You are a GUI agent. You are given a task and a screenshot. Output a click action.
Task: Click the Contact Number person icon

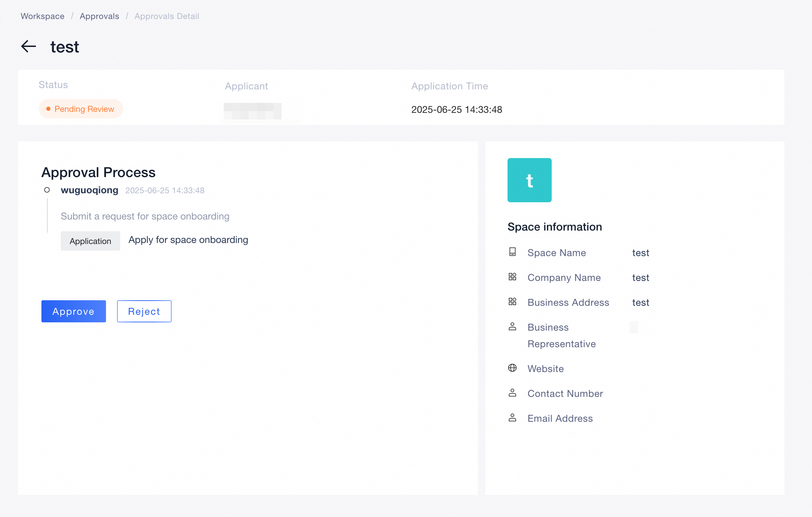tap(512, 393)
